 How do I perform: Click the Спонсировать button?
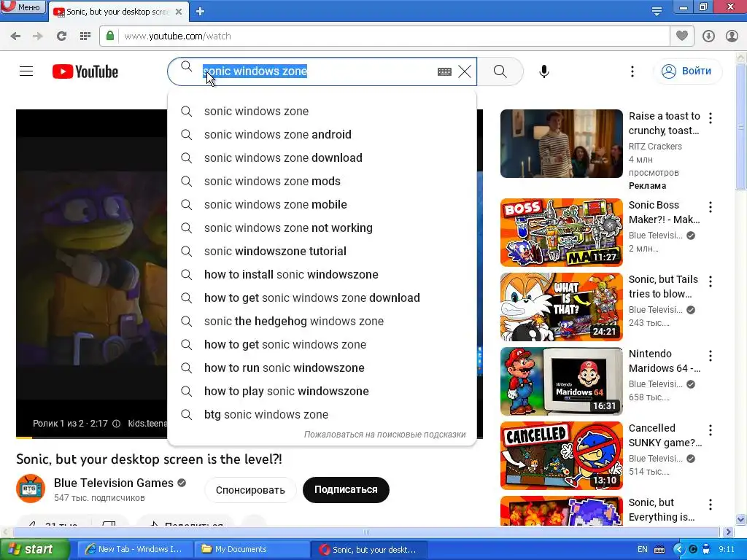point(250,490)
